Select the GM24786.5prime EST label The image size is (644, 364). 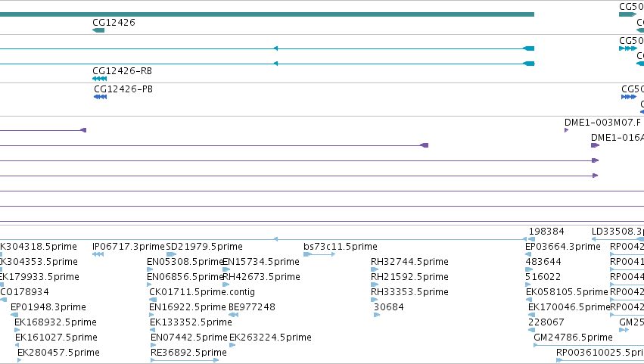[573, 338]
